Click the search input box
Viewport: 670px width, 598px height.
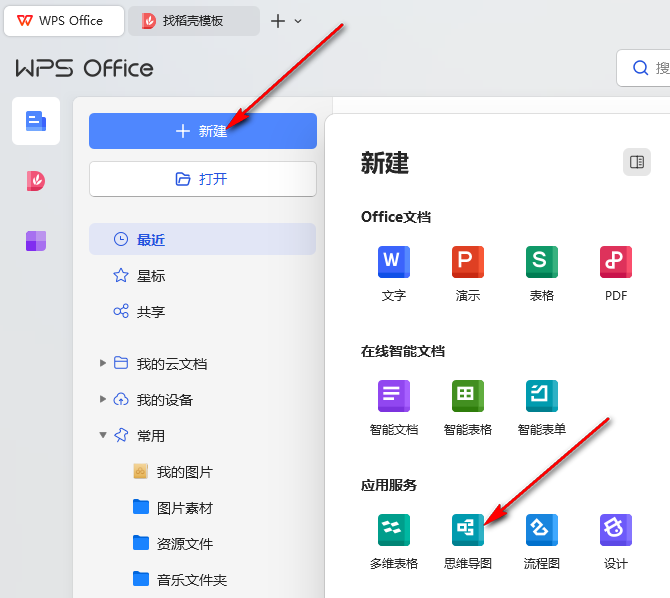pos(643,68)
